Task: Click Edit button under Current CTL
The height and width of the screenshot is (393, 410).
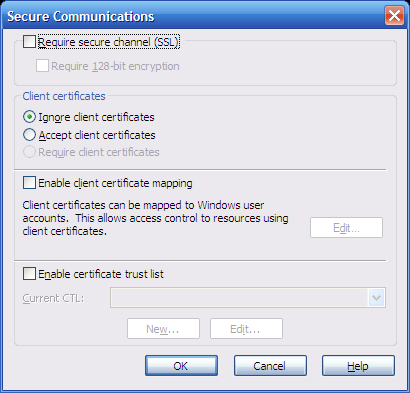Action: (246, 329)
